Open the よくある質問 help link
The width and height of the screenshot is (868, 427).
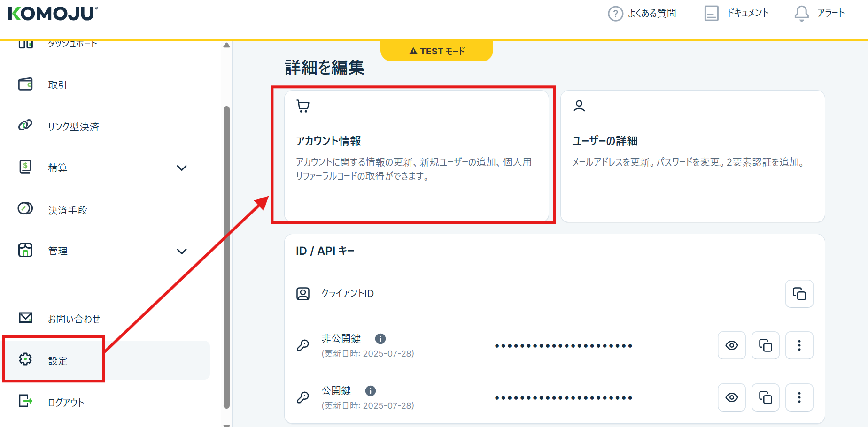click(x=642, y=13)
